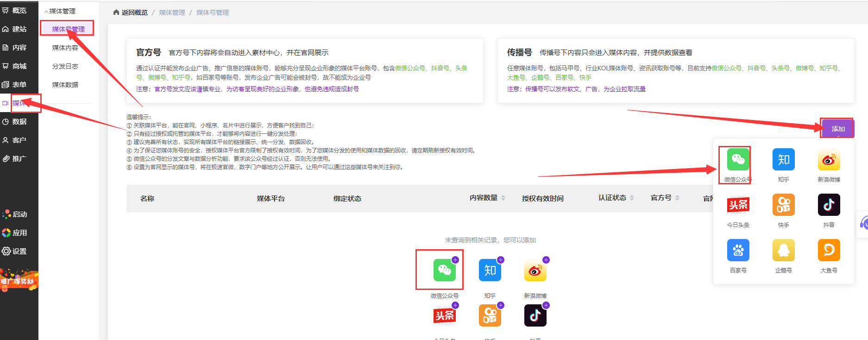
Task: Select 媒体号管理 in the submenu
Action: coord(68,29)
